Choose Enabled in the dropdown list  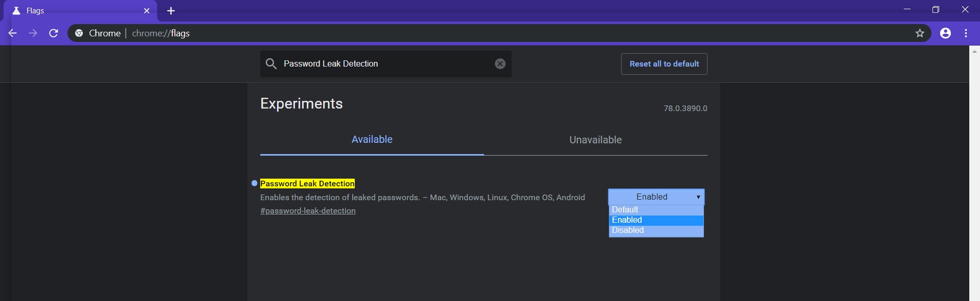656,220
